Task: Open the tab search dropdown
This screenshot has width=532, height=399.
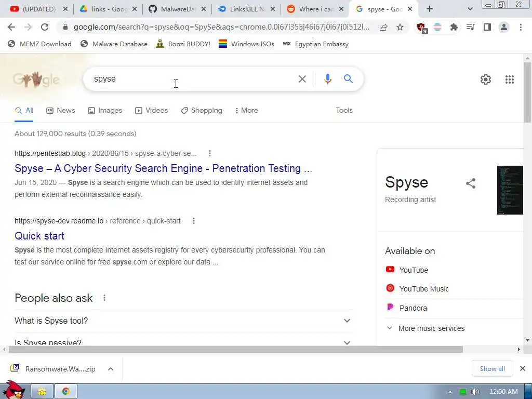Action: click(x=470, y=9)
